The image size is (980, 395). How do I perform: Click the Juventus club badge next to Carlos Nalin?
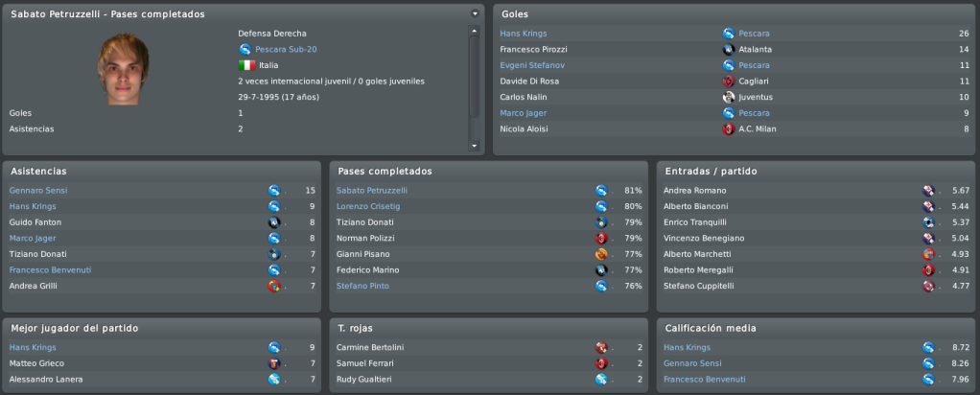click(x=728, y=97)
